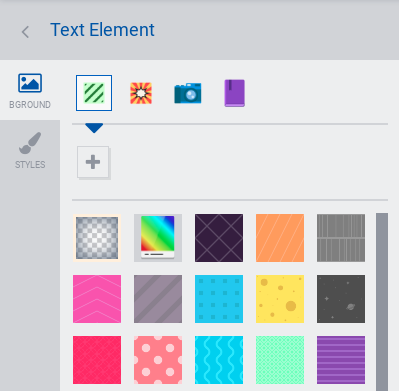This screenshot has width=399, height=391.
Task: Open the purple book category icon
Action: point(235,93)
